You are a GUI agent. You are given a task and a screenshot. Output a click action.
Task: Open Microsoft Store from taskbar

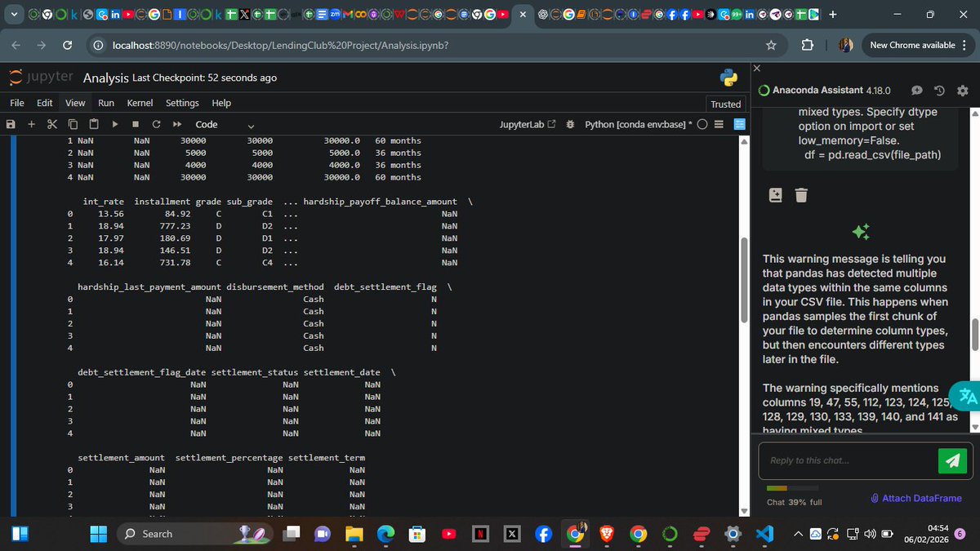(416, 533)
